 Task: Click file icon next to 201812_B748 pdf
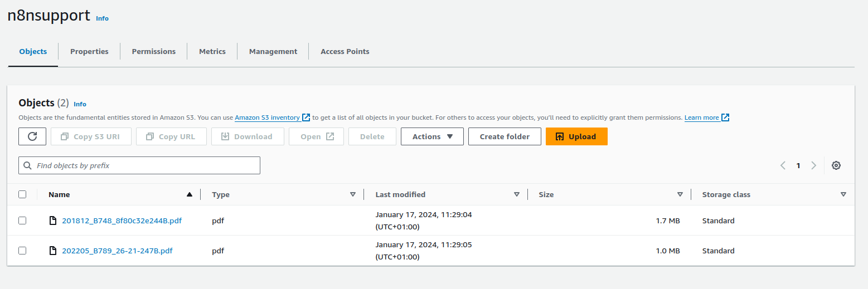[x=53, y=221]
